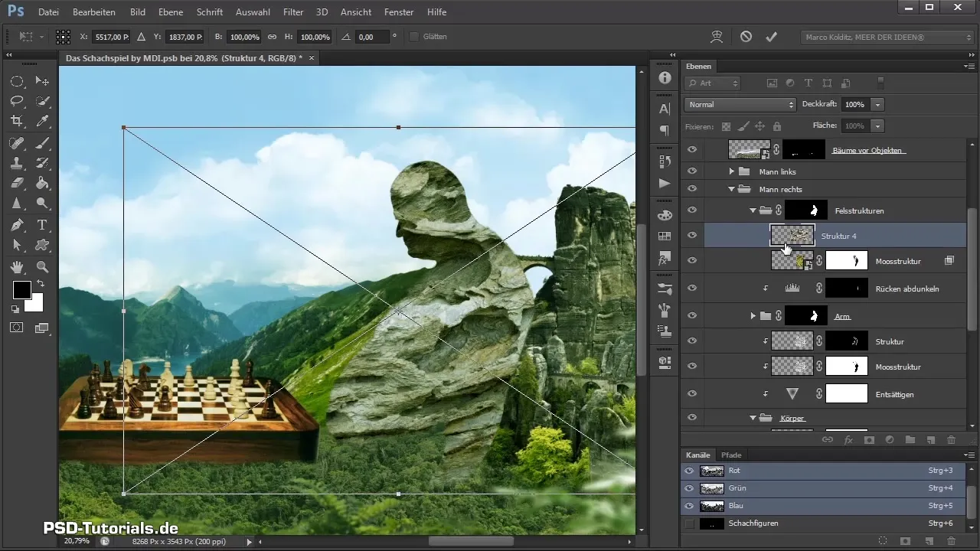Toggle visibility of the Rot channel
Image resolution: width=980 pixels, height=551 pixels.
(x=689, y=471)
